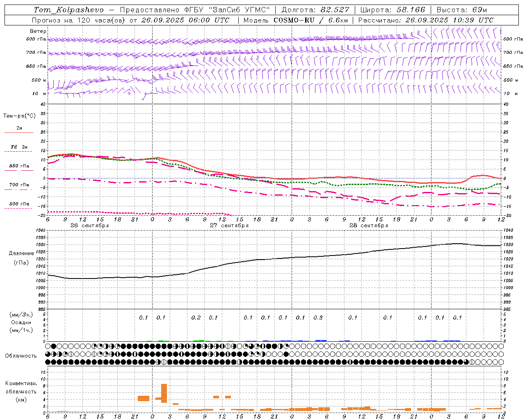
Task: Select the text Предоставлено ФГБУ "ЗапСиб УГМС"
Action: pos(195,10)
